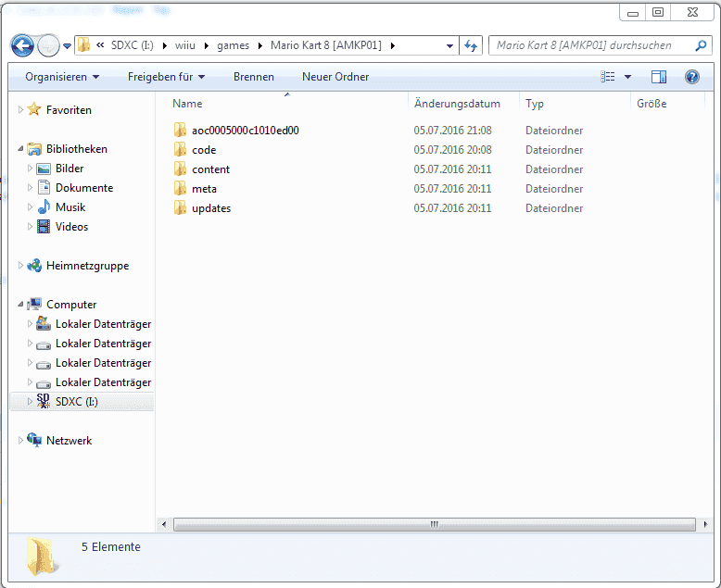Select the updates folder icon
This screenshot has width=721, height=588.
coord(180,207)
